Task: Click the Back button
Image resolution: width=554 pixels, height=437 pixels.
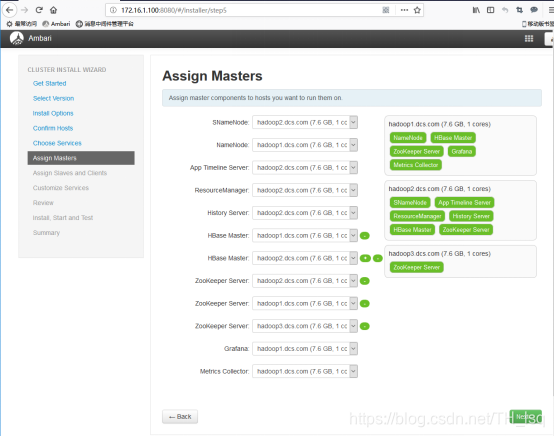Action: tap(180, 417)
